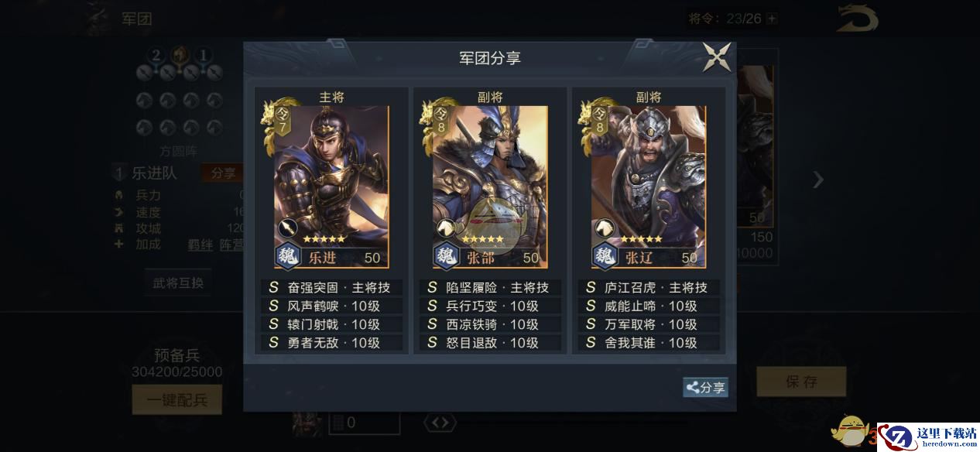The height and width of the screenshot is (452, 980).
Task: Tap the 魏 faction badge on 张郃
Action: [448, 256]
